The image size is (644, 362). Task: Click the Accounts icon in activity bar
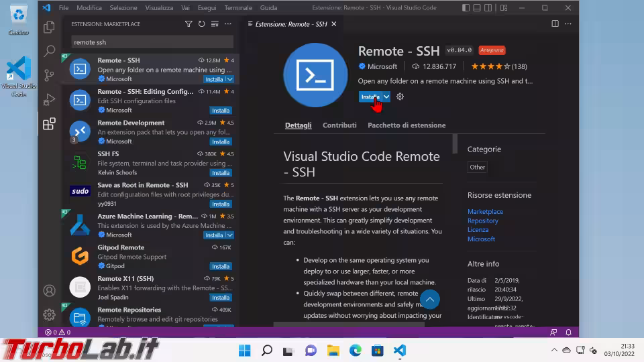click(x=49, y=291)
